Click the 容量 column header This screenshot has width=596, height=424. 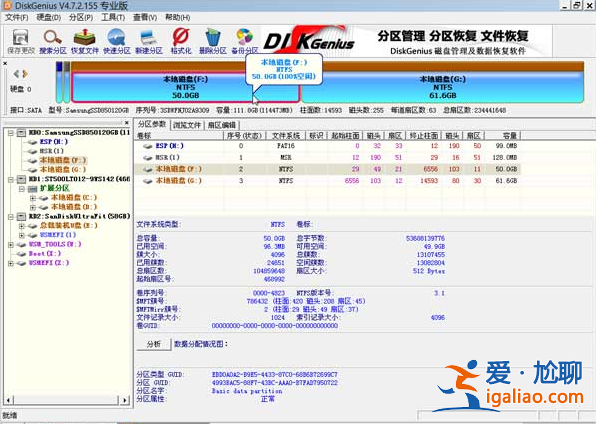click(502, 135)
